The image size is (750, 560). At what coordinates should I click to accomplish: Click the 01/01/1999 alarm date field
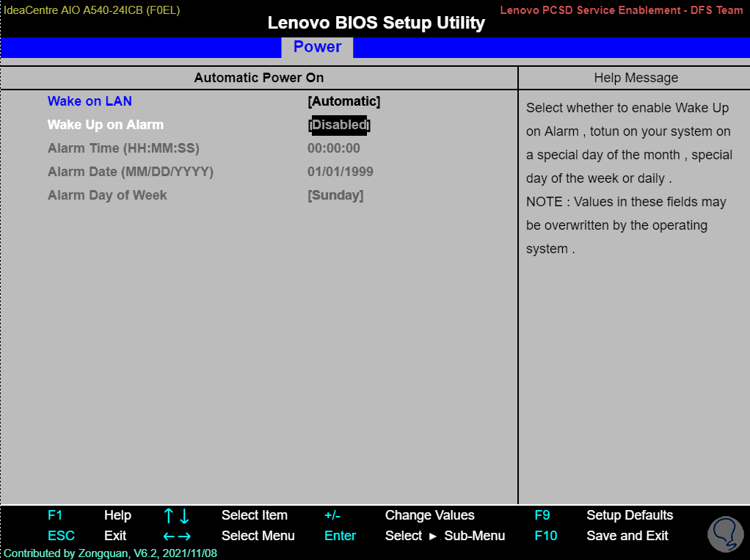(340, 172)
